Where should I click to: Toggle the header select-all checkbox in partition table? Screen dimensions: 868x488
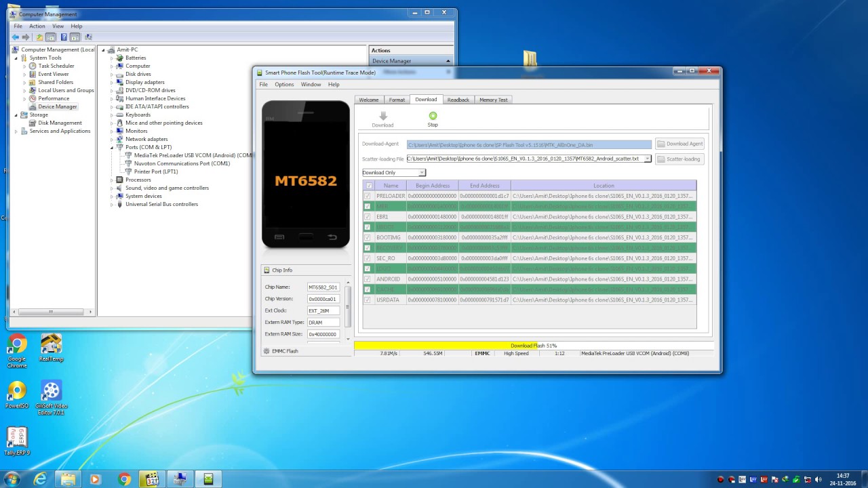(x=369, y=186)
